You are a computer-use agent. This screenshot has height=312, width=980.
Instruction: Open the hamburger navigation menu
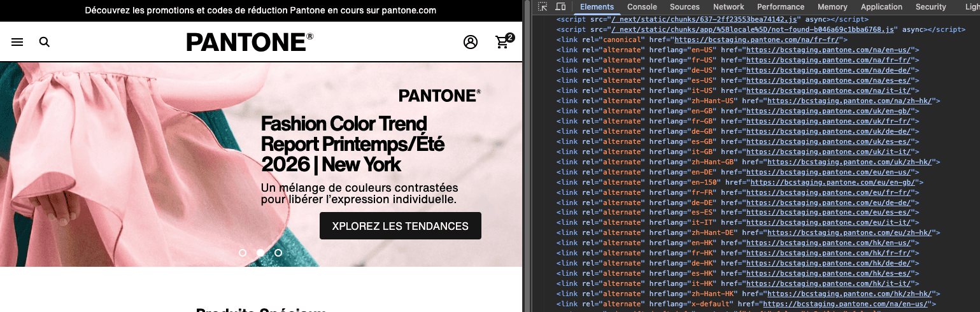point(17,42)
